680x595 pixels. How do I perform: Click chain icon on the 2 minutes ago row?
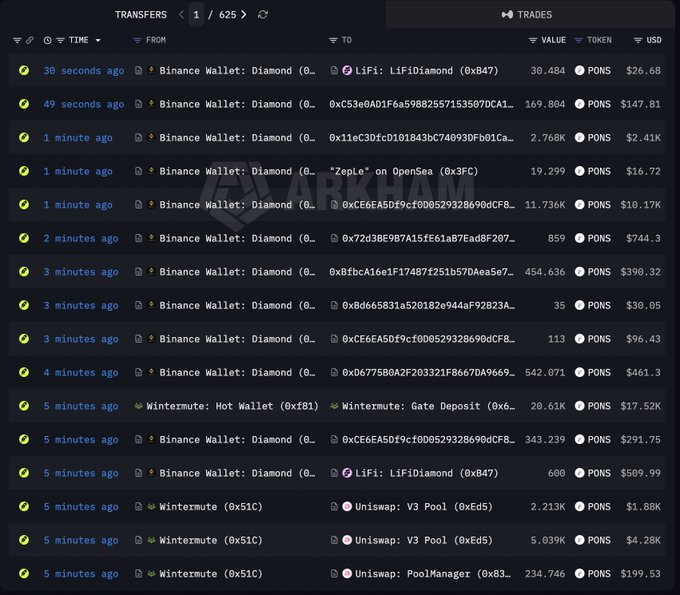[24, 238]
